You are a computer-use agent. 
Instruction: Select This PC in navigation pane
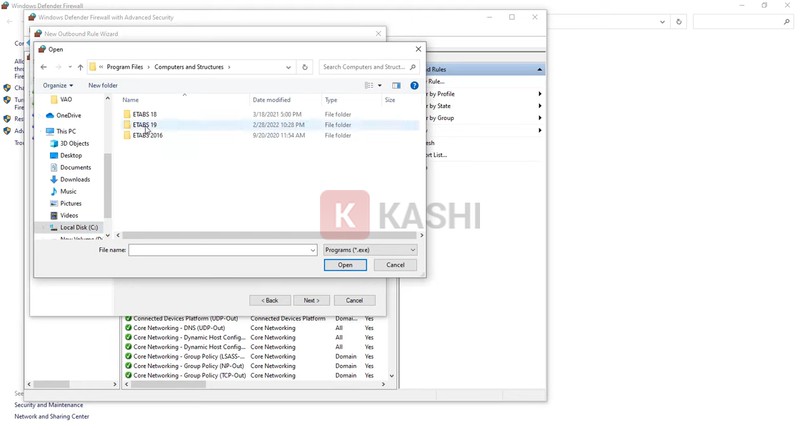[x=66, y=131]
